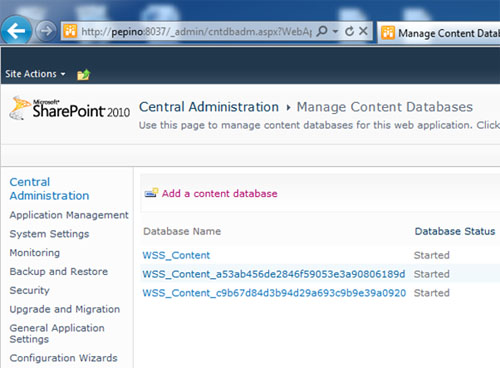Click the Navigate Up folder icon
500x368 pixels.
pos(83,74)
